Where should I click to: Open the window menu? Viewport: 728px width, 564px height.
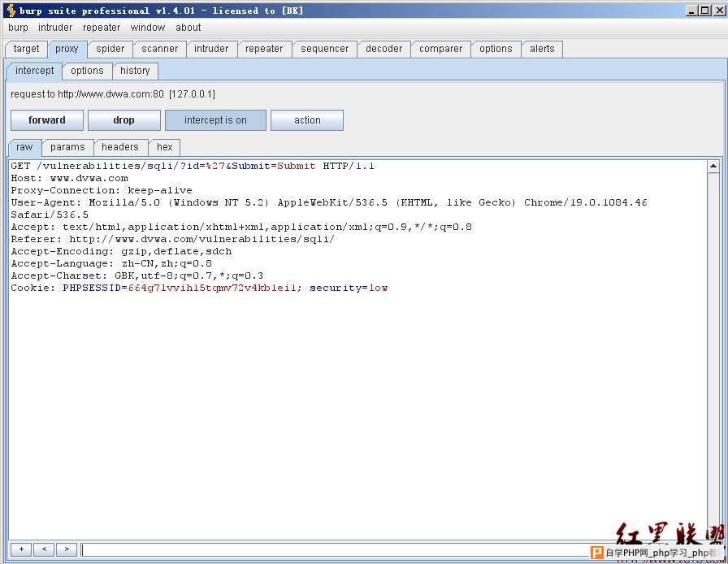pyautogui.click(x=148, y=28)
